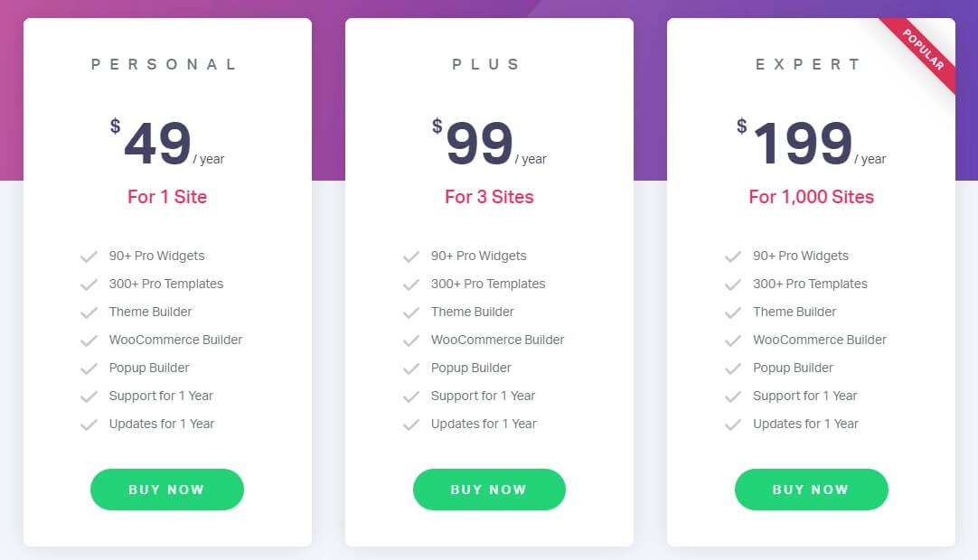
Task: Click Buy Now under Personal plan
Action: coord(167,490)
